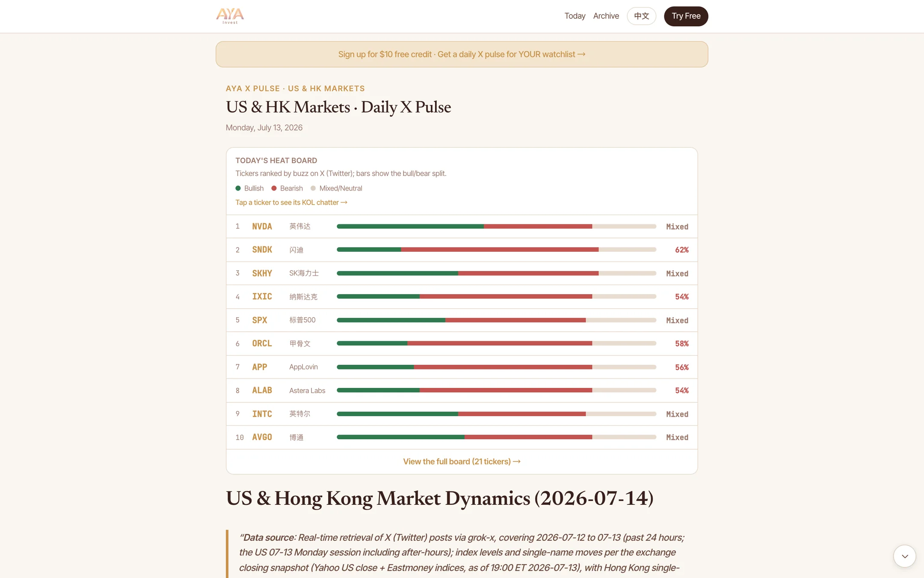This screenshot has width=924, height=578.
Task: Click the 54% value in IXIC row
Action: (681, 297)
